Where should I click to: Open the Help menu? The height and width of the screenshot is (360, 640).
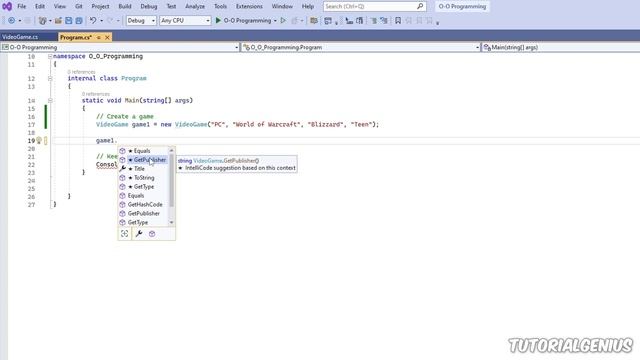(308, 7)
